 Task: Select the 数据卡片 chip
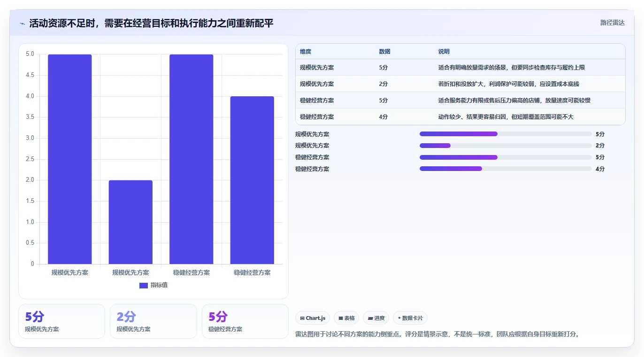pos(410,318)
